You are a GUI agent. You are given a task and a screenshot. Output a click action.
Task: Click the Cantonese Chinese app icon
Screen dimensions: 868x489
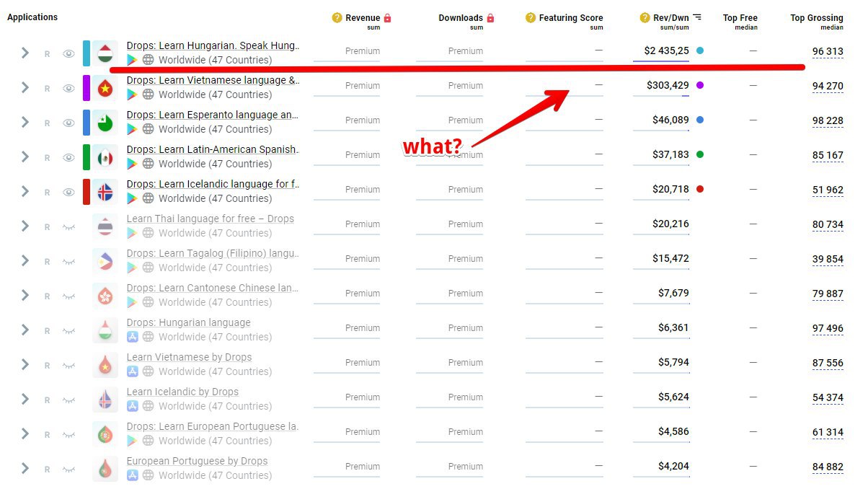pos(105,296)
